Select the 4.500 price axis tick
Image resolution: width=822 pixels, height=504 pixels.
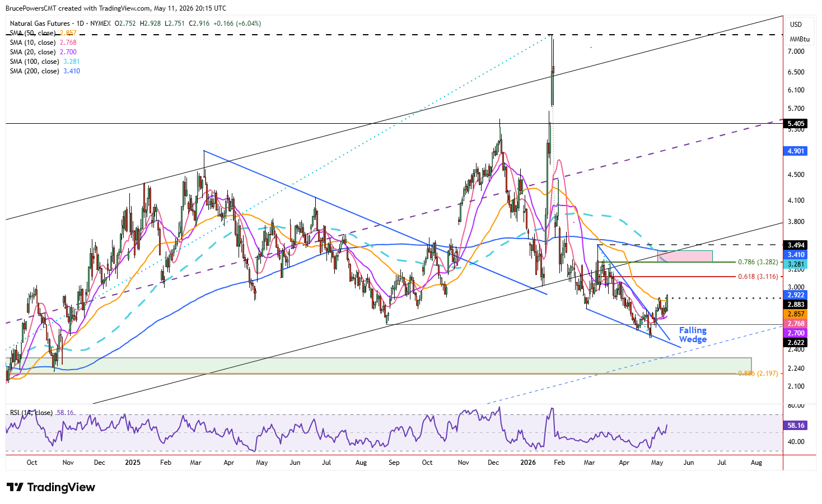(x=796, y=175)
